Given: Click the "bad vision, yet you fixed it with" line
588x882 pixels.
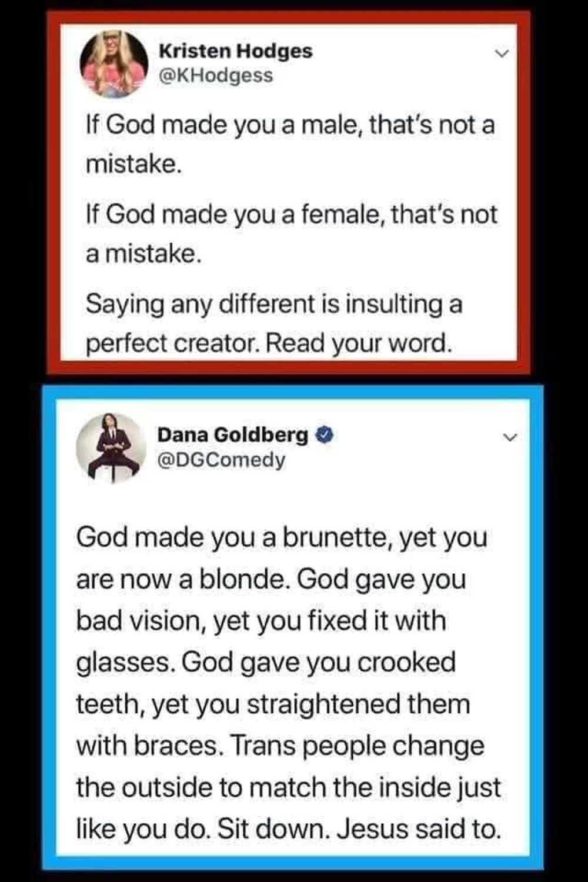Looking at the screenshot, I should pyautogui.click(x=261, y=621).
